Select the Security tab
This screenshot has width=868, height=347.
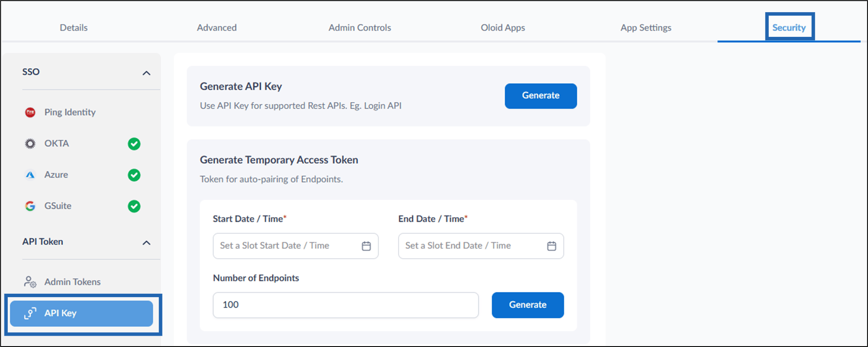pyautogui.click(x=789, y=28)
